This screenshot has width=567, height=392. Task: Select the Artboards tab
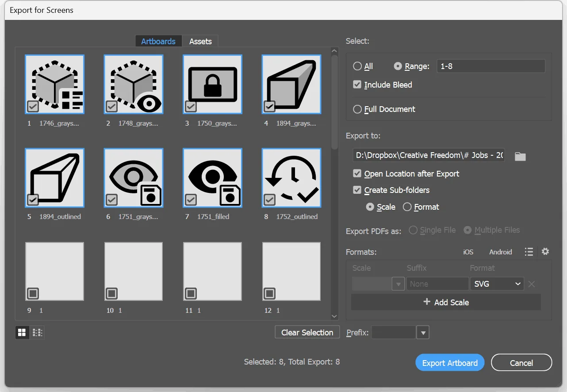coord(158,41)
